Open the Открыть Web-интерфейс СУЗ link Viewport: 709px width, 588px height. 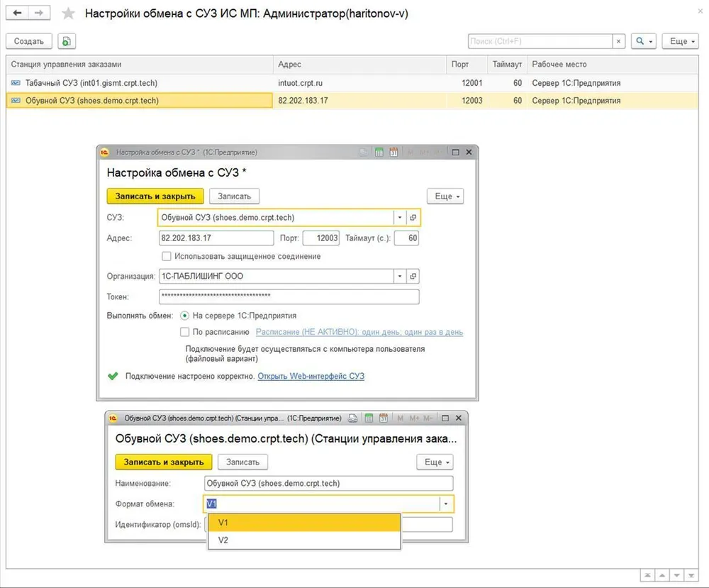point(311,377)
